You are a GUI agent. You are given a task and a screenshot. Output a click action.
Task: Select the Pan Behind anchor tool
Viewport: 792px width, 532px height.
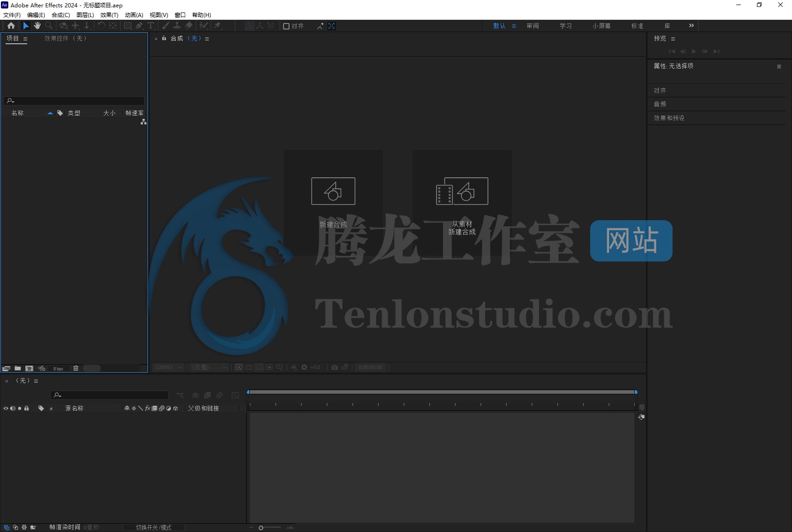tap(113, 26)
